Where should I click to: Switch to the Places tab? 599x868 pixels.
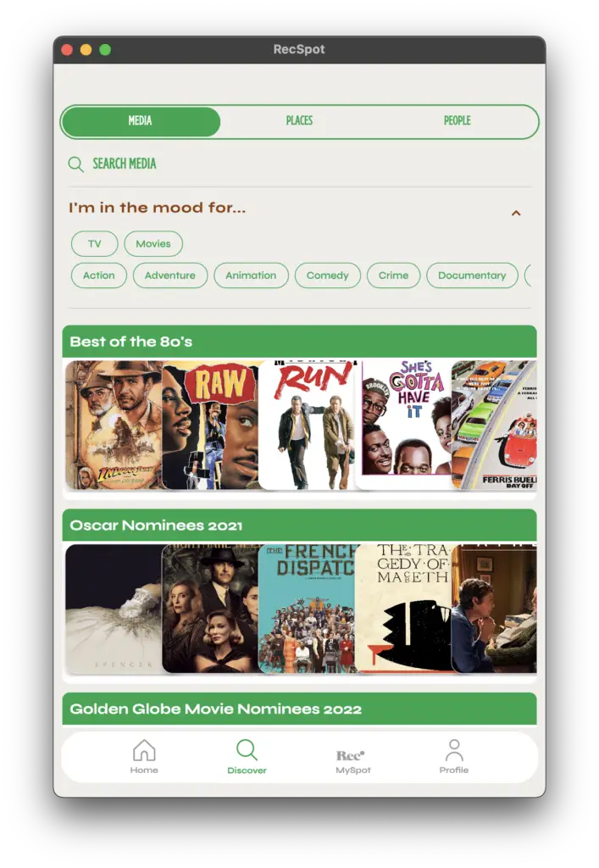click(299, 120)
